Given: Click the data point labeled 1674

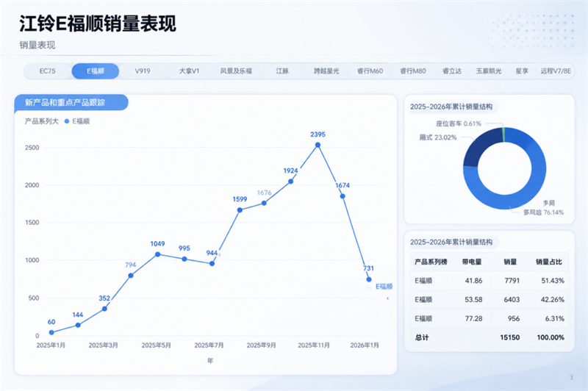Looking at the screenshot, I should coord(343,196).
